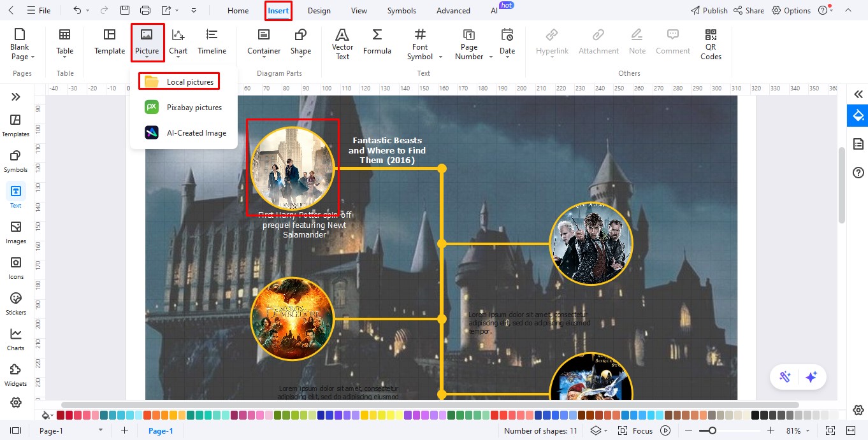The image size is (868, 440).
Task: Open the Stickers sidebar panel
Action: pyautogui.click(x=16, y=303)
